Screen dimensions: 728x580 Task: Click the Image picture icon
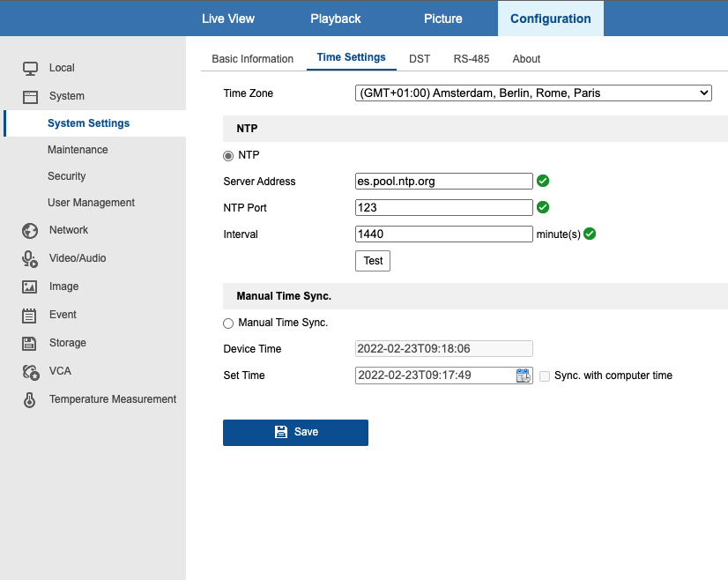pos(29,286)
